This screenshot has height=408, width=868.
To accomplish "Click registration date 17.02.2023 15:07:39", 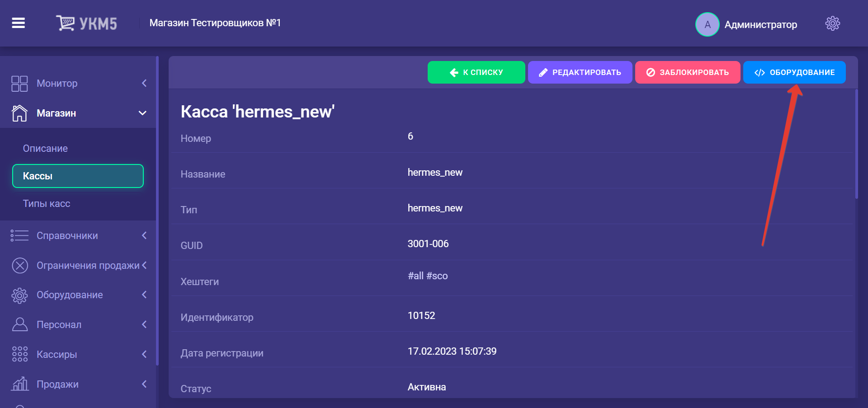I will 452,352.
